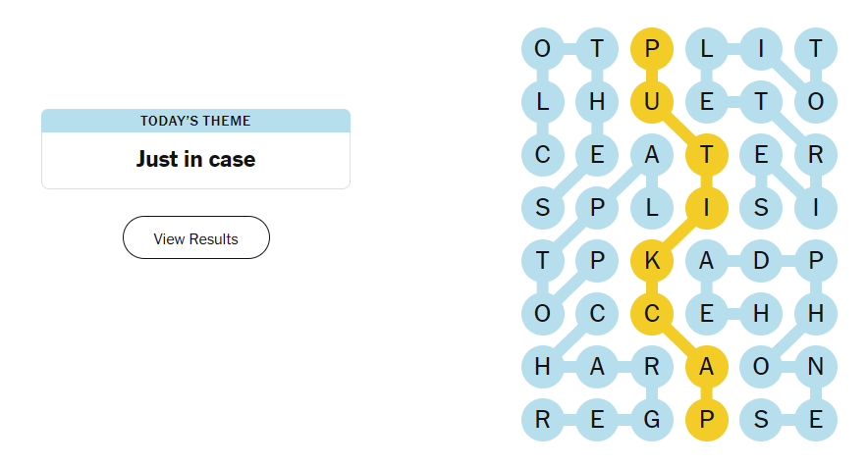
Task: Select the blue letter A in third row
Action: tap(652, 153)
